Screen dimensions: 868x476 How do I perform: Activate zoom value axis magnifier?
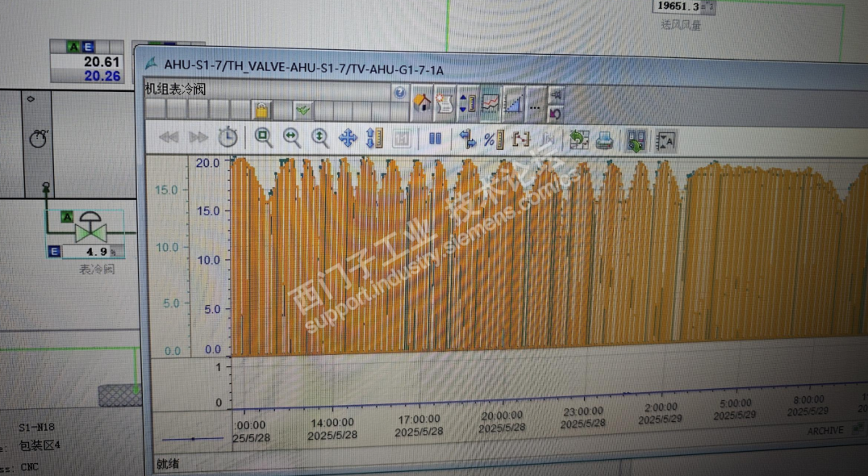pyautogui.click(x=320, y=138)
